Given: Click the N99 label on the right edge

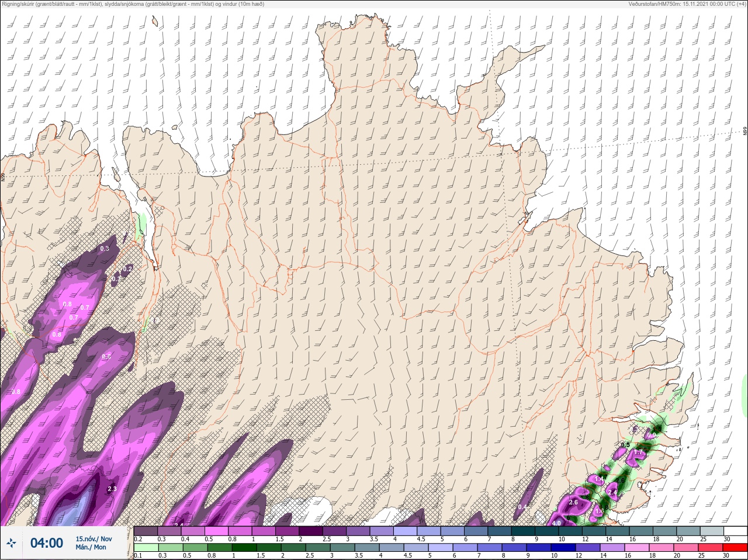Looking at the screenshot, I should (745, 132).
